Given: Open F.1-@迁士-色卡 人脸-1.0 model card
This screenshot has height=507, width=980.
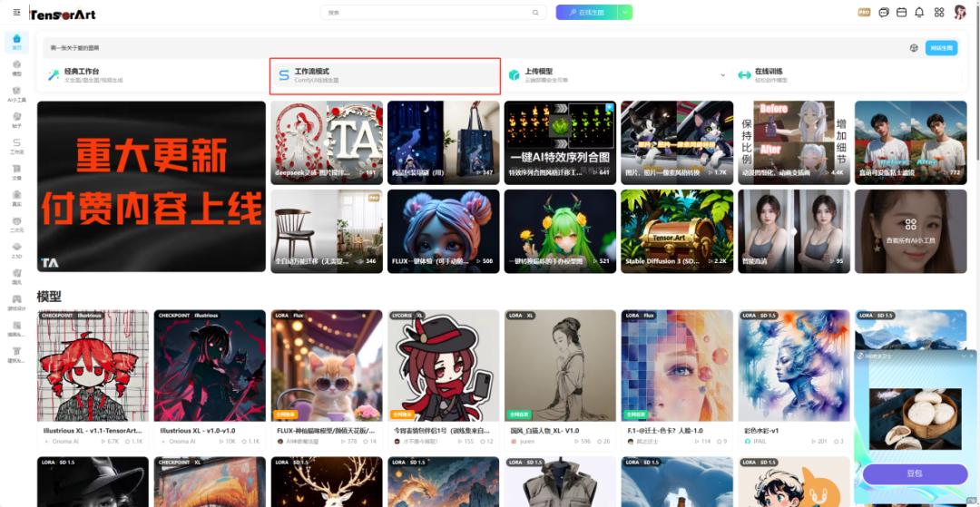Looking at the screenshot, I should [677, 379].
